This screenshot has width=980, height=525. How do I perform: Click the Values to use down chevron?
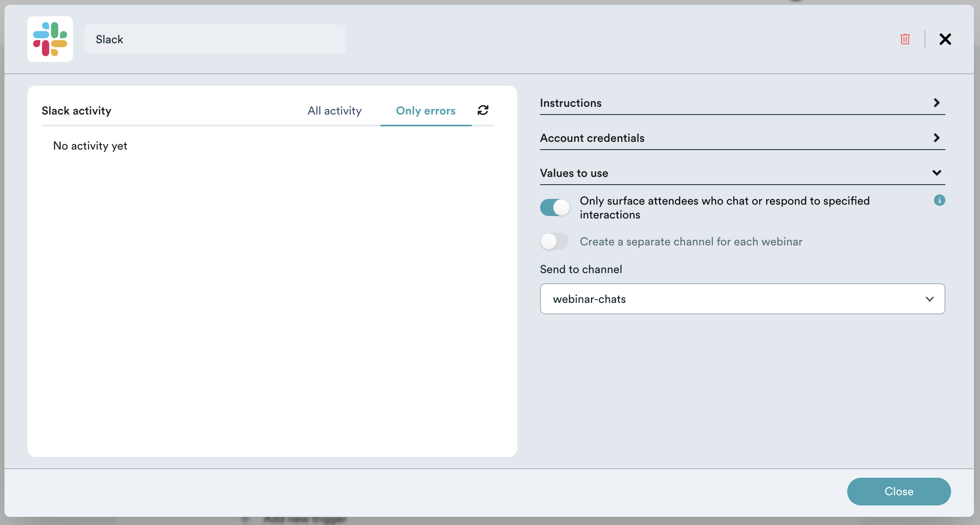pyautogui.click(x=937, y=173)
